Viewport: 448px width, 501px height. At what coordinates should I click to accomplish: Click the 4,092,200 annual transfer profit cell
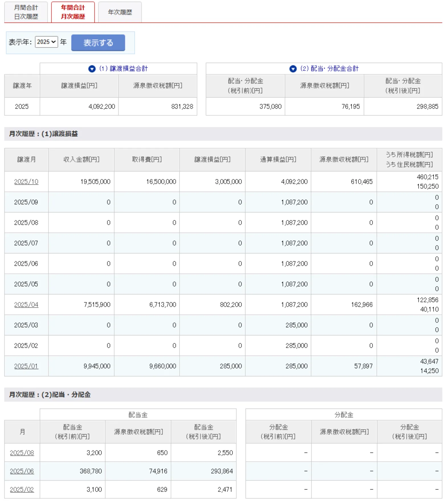[x=102, y=106]
